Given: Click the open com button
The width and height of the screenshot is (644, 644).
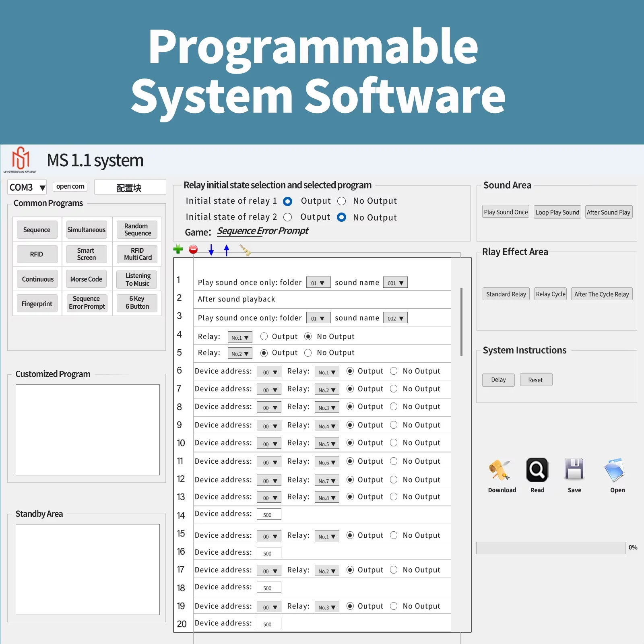Looking at the screenshot, I should [x=70, y=186].
